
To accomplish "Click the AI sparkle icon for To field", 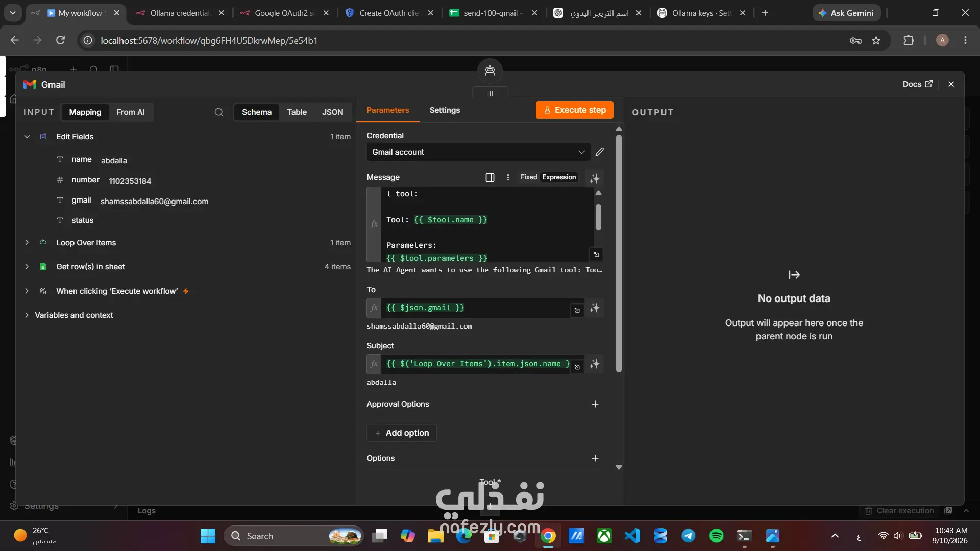I will coord(595,308).
